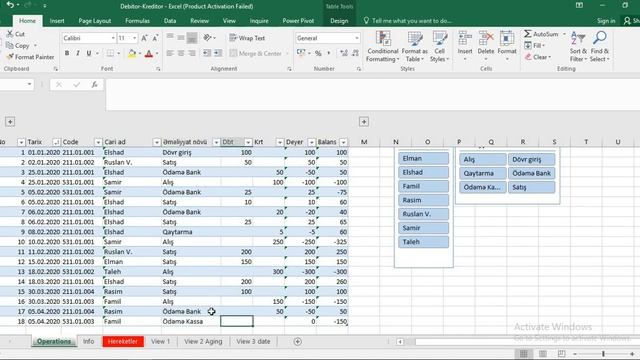Click the formula bar input area
640x360 pixels.
(372, 95)
